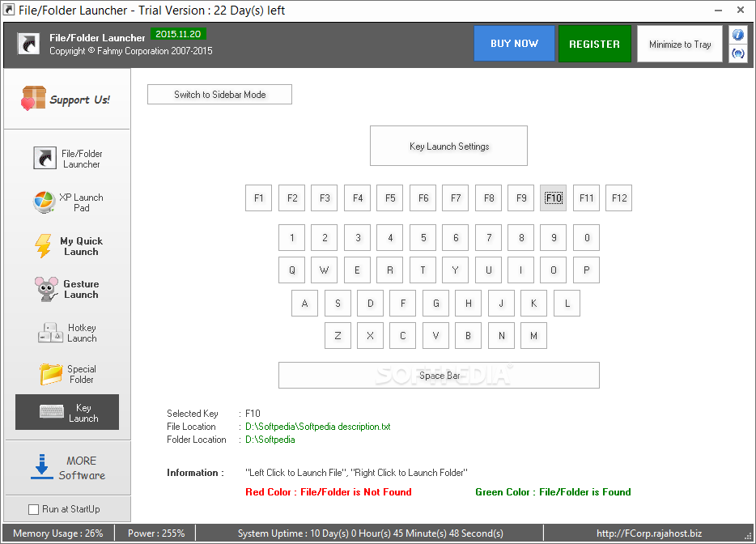This screenshot has height=544, width=756.
Task: Click the BUY NOW button
Action: click(514, 44)
